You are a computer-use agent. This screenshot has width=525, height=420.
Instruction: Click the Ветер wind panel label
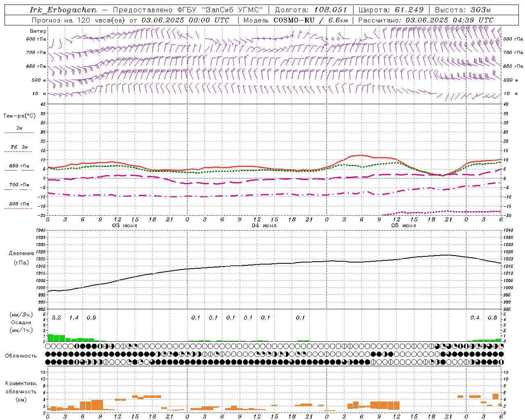coord(38,31)
